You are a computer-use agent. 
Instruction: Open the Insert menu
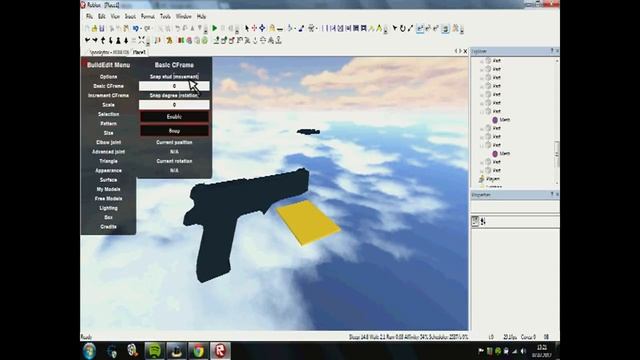pyautogui.click(x=130, y=16)
